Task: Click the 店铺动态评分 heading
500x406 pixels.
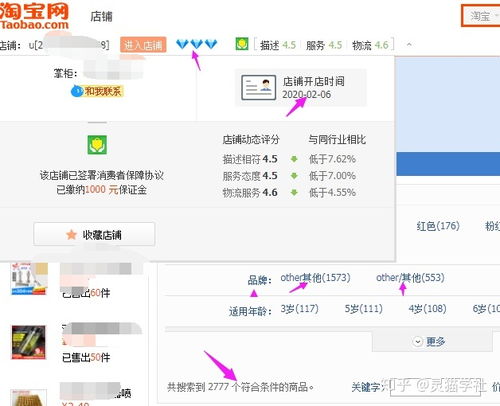Action: [251, 140]
